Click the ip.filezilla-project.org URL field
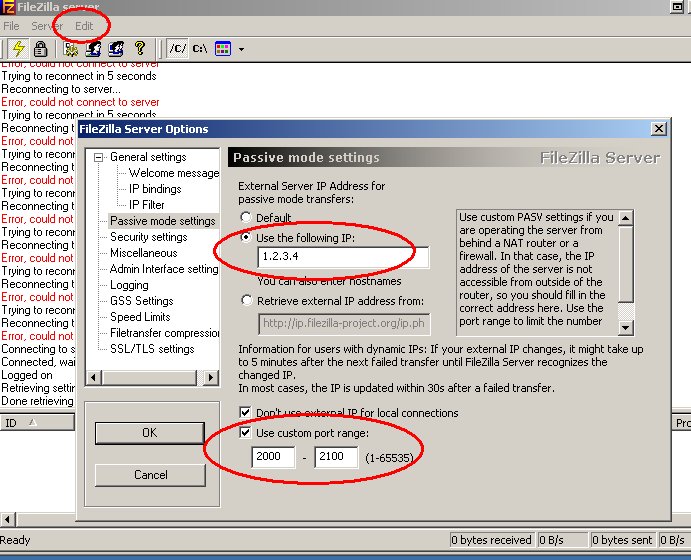Screen dimensions: 691x560 [x=344, y=324]
